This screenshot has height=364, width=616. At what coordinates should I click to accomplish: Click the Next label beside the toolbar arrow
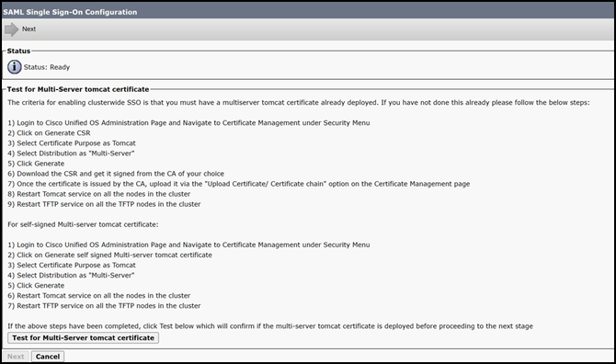(x=29, y=29)
